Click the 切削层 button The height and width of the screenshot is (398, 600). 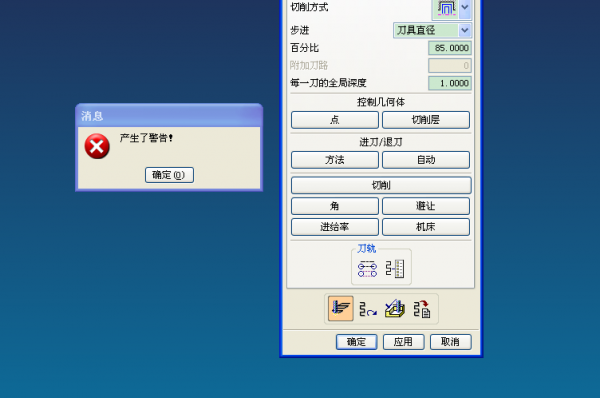pos(426,120)
